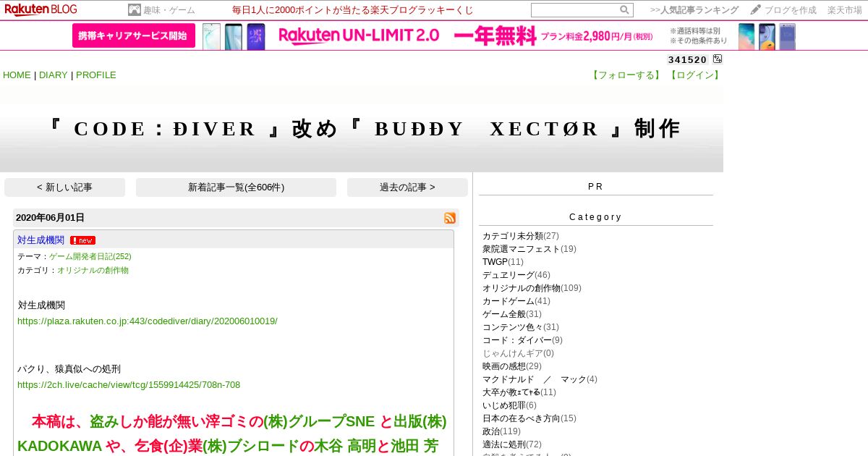Open the DIARY menu item
Viewport: 868px width, 456px height.
[53, 75]
